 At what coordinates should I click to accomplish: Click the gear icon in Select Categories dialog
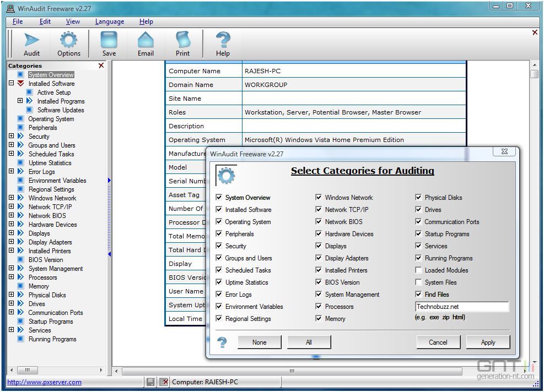[226, 176]
